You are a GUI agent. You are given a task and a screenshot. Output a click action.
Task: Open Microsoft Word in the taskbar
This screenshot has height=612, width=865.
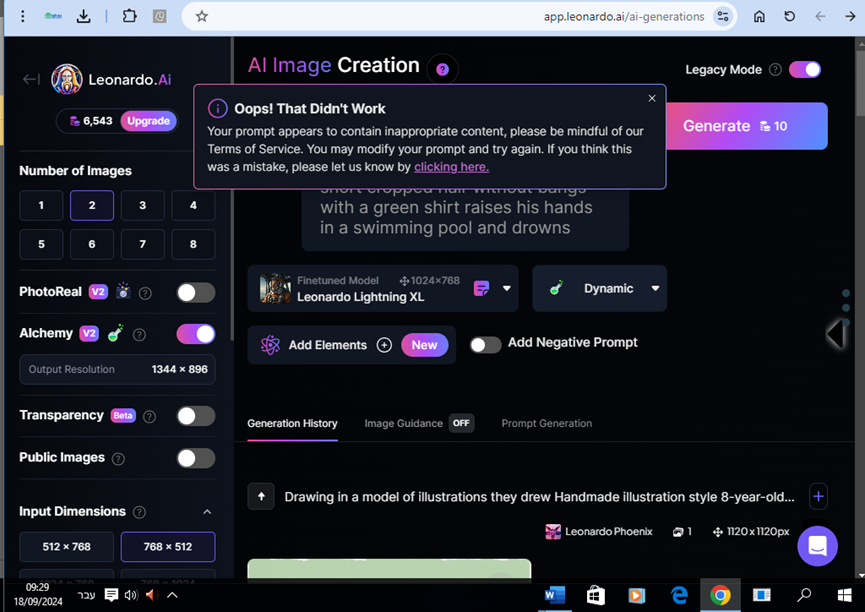point(554,595)
